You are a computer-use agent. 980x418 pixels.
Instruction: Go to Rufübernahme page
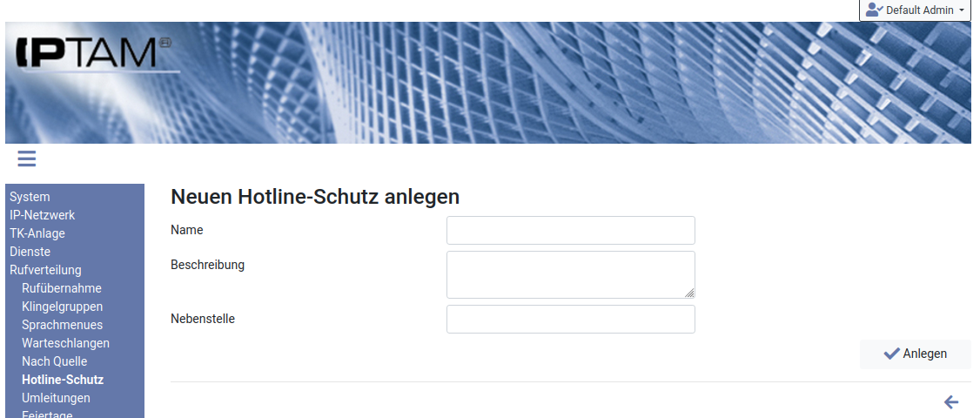pyautogui.click(x=62, y=288)
